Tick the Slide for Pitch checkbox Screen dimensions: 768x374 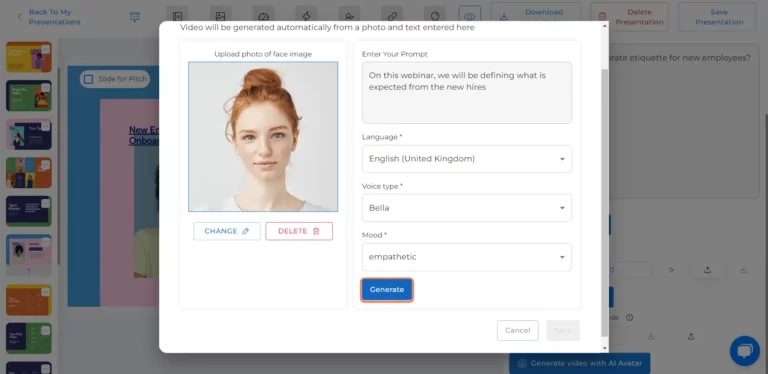pos(88,79)
